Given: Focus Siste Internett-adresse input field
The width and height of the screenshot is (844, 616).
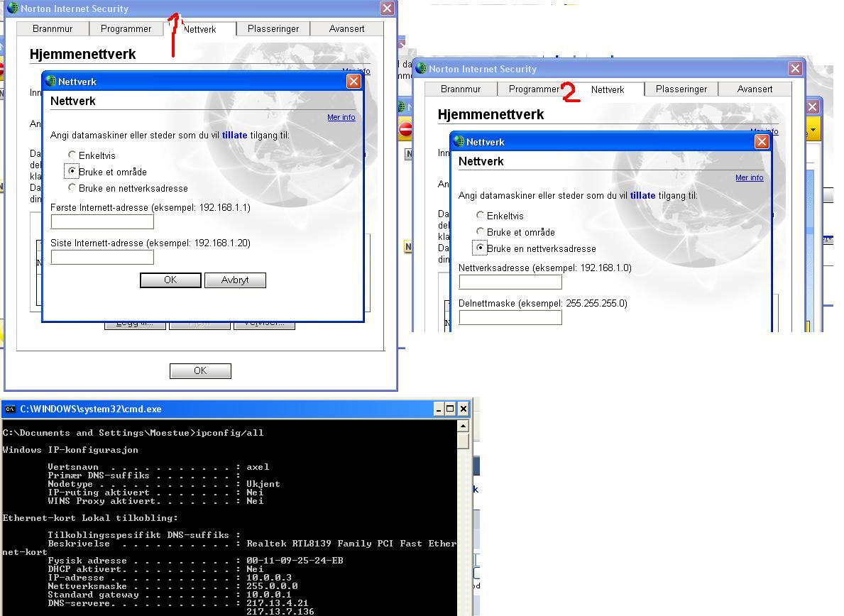Looking at the screenshot, I should [x=102, y=257].
